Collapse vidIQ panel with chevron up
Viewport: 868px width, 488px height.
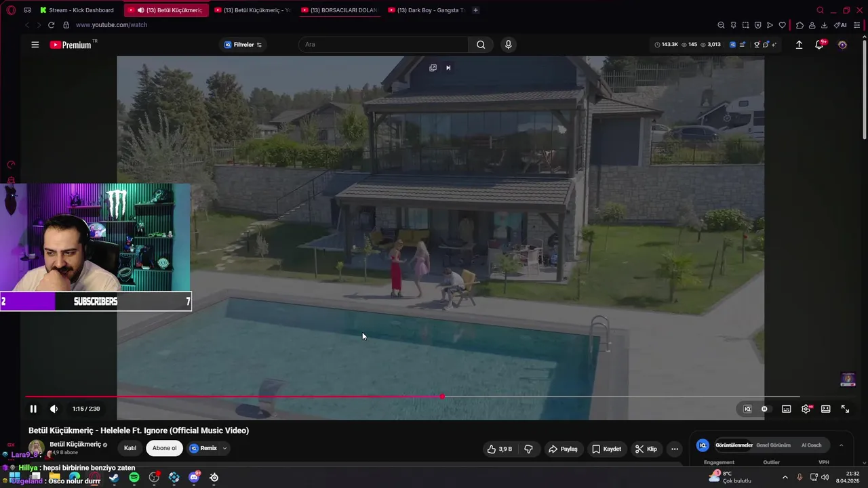tap(841, 445)
